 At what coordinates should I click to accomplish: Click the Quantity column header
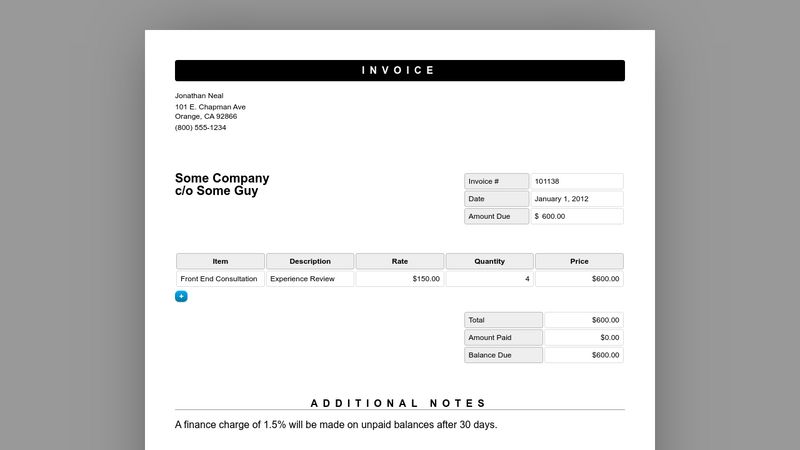coord(489,261)
